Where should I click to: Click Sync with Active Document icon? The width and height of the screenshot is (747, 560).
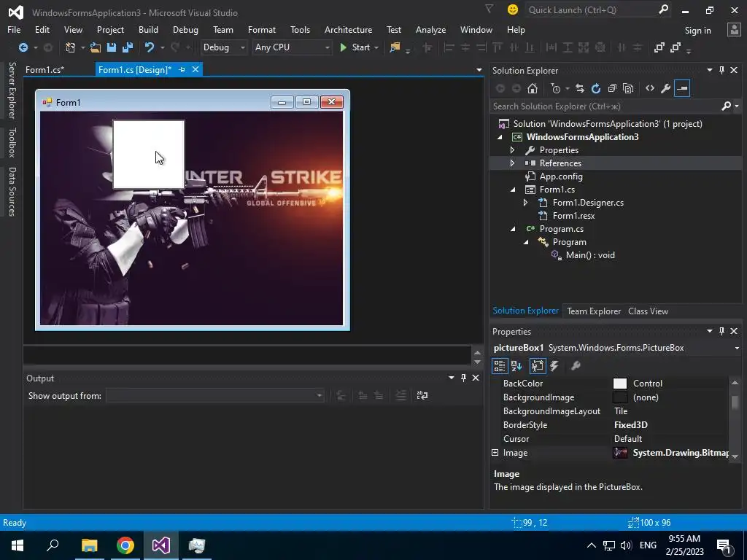pyautogui.click(x=580, y=88)
